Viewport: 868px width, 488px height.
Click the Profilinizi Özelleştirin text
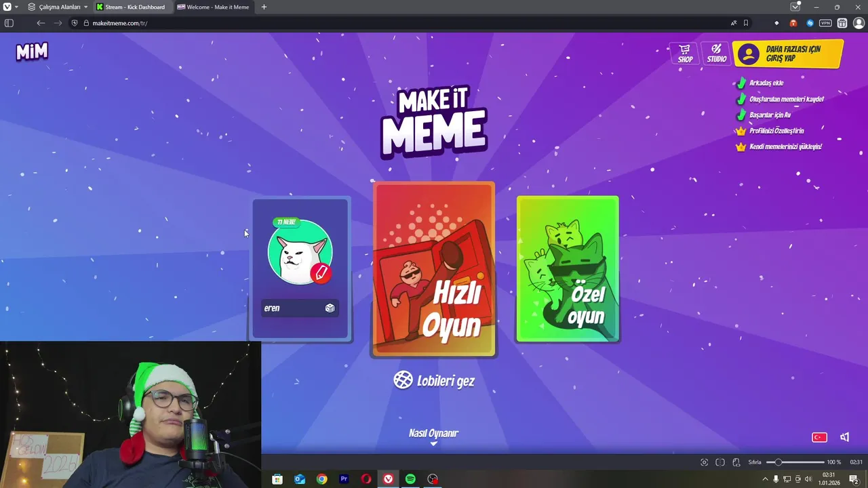click(x=776, y=131)
